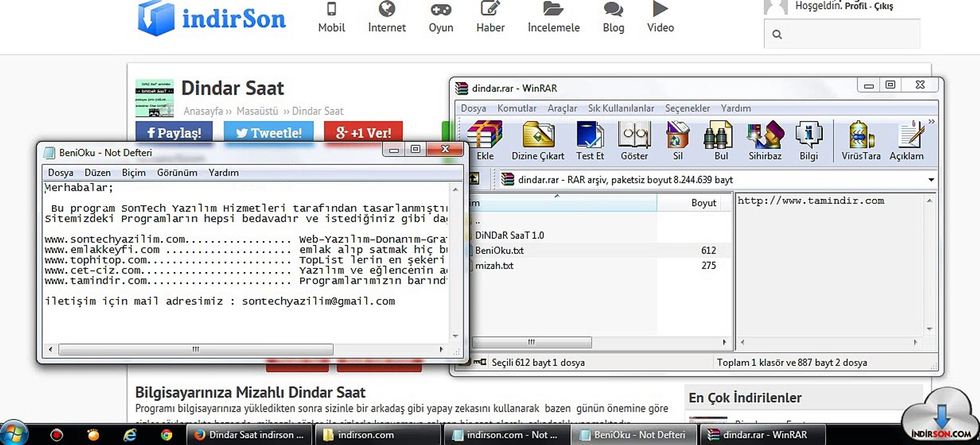
Task: Go to the Mobil section on indirSon
Action: tap(332, 18)
